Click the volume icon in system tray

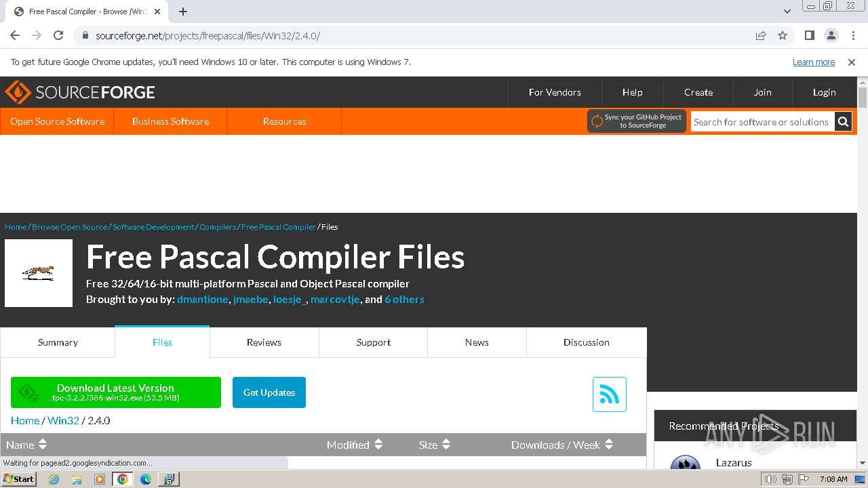click(x=770, y=479)
